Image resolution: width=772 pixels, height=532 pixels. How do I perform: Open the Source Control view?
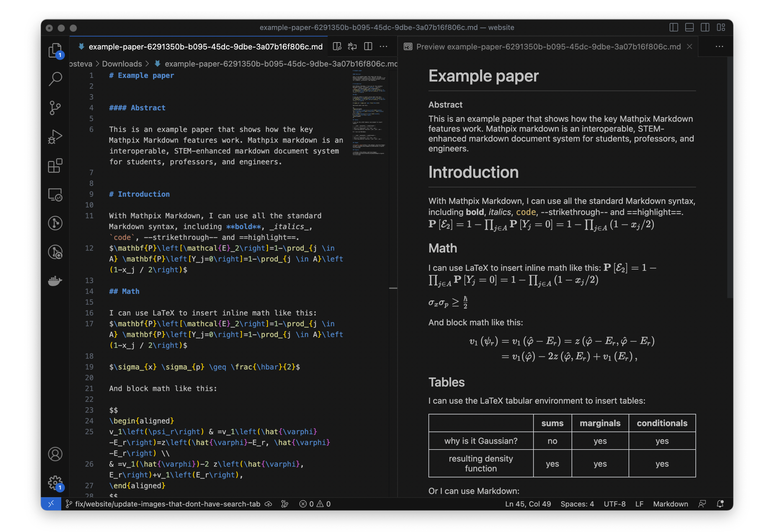(56, 107)
